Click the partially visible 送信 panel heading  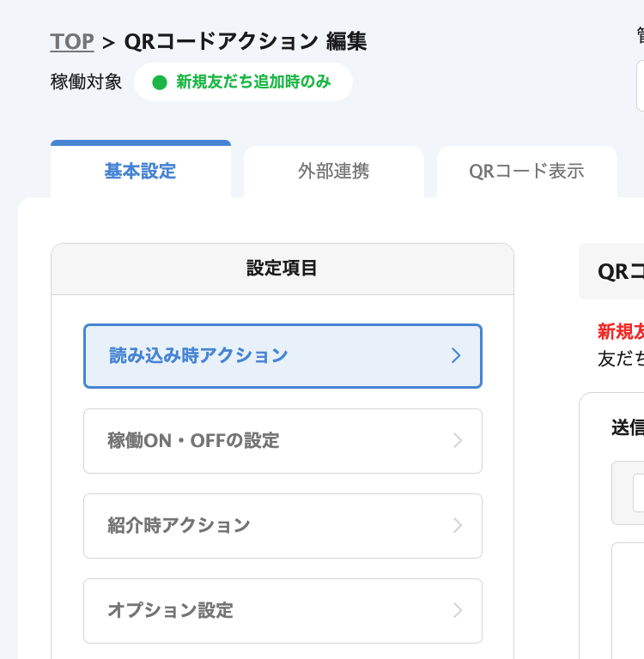click(626, 427)
